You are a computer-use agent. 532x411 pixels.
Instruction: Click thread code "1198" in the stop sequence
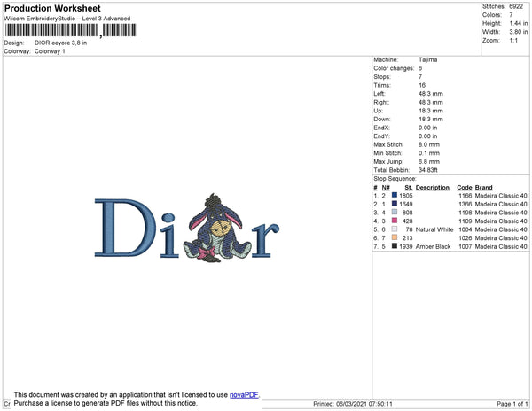465,213
